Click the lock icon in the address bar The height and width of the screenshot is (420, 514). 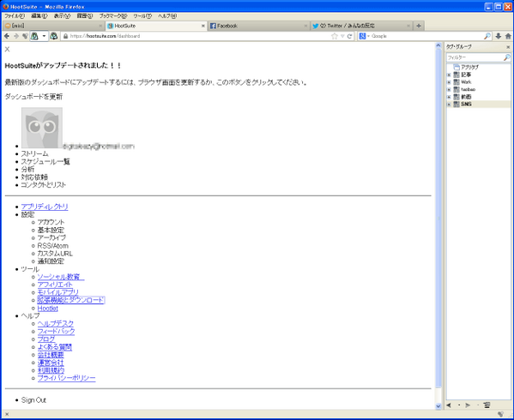coord(65,36)
